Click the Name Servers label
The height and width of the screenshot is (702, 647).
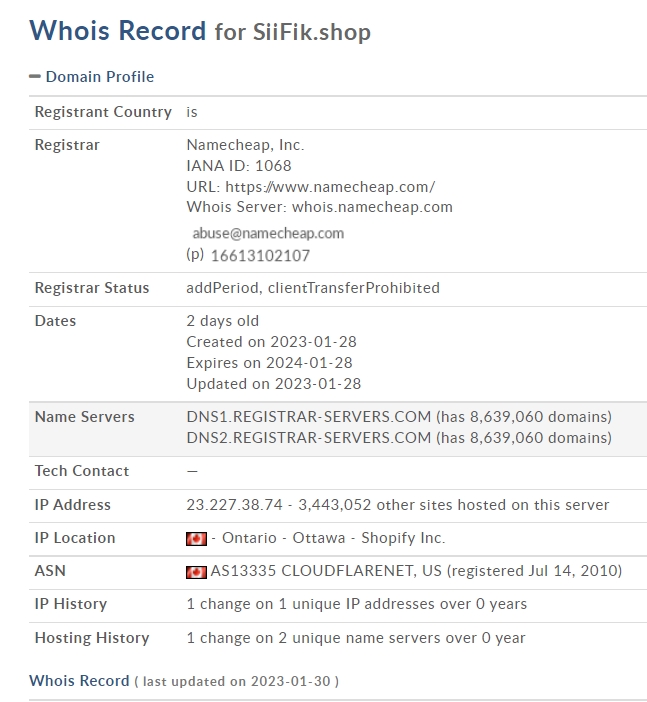(x=85, y=417)
